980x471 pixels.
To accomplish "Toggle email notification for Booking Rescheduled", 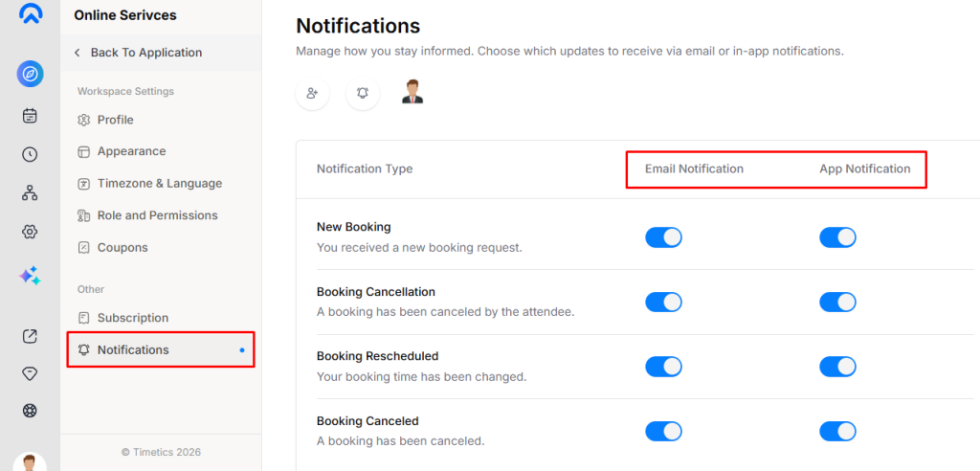I will pyautogui.click(x=663, y=366).
